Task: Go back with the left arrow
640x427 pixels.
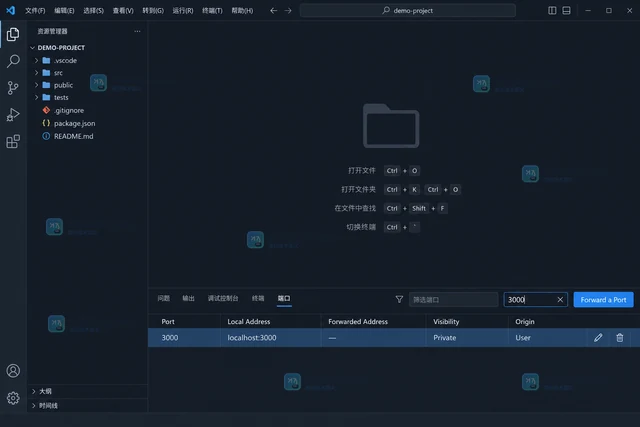Action: pyautogui.click(x=273, y=11)
